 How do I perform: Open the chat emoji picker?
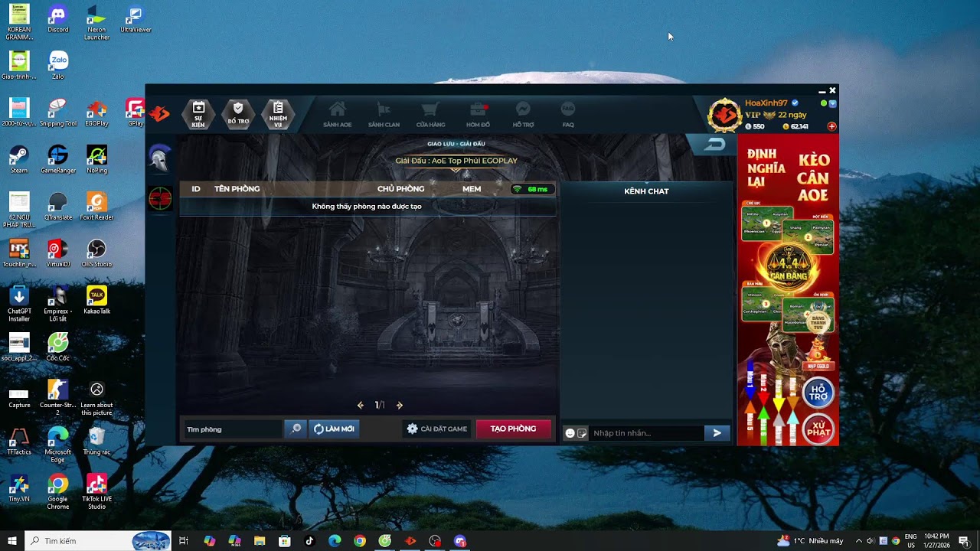(570, 433)
